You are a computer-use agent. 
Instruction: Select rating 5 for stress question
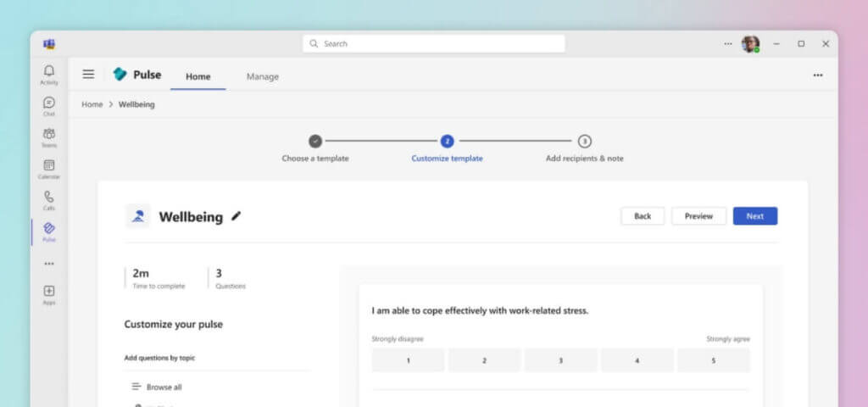tap(714, 360)
